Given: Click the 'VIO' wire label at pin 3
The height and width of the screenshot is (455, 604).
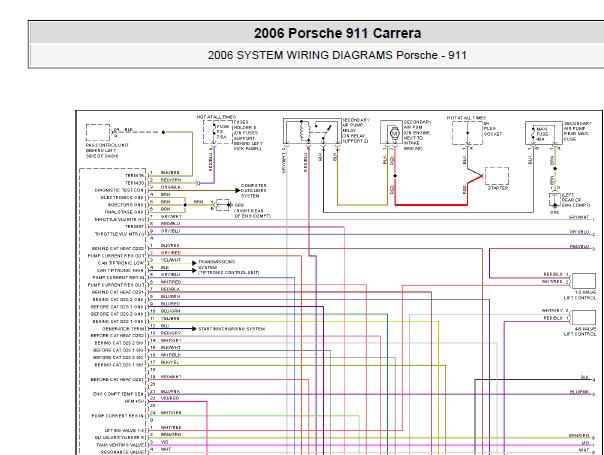Looking at the screenshot, I should coord(164,442).
